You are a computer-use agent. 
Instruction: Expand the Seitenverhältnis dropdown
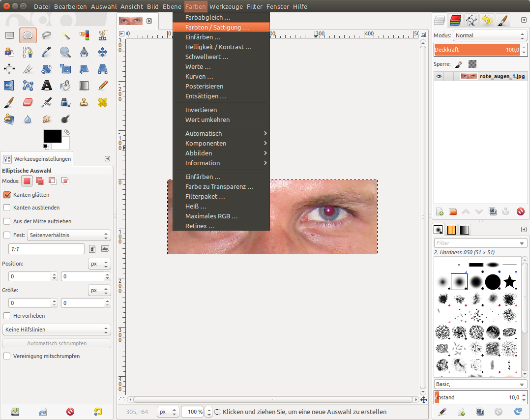click(x=69, y=235)
